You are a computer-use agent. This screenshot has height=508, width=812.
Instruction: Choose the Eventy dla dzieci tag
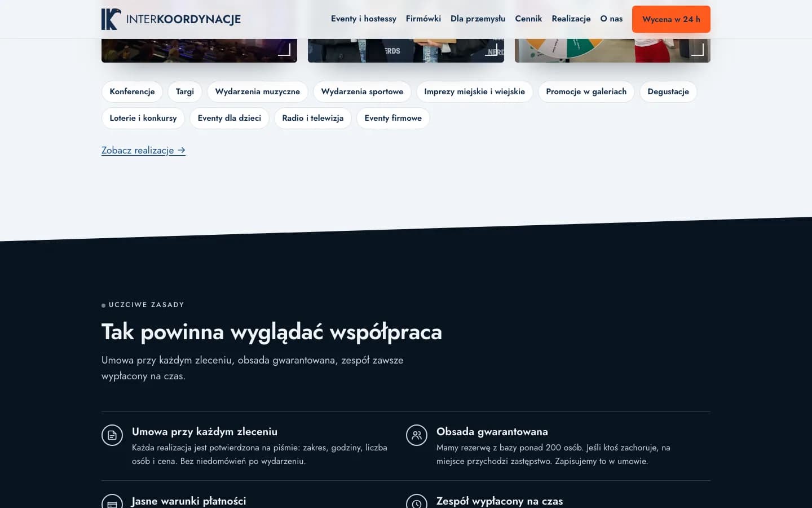pos(230,118)
